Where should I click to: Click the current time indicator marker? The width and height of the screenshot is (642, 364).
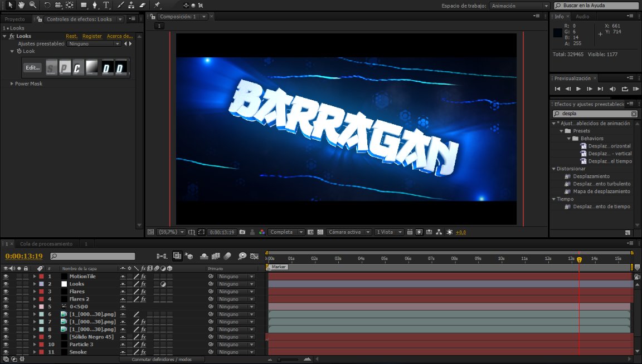coord(580,260)
